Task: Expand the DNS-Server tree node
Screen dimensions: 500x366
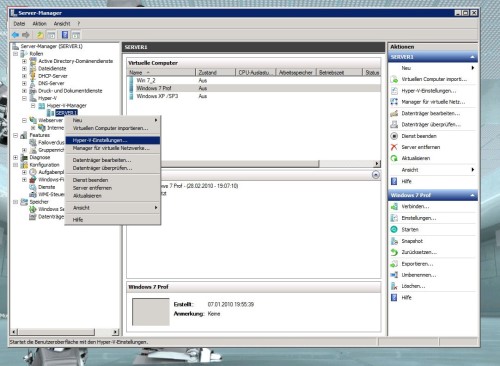Action: [x=24, y=83]
